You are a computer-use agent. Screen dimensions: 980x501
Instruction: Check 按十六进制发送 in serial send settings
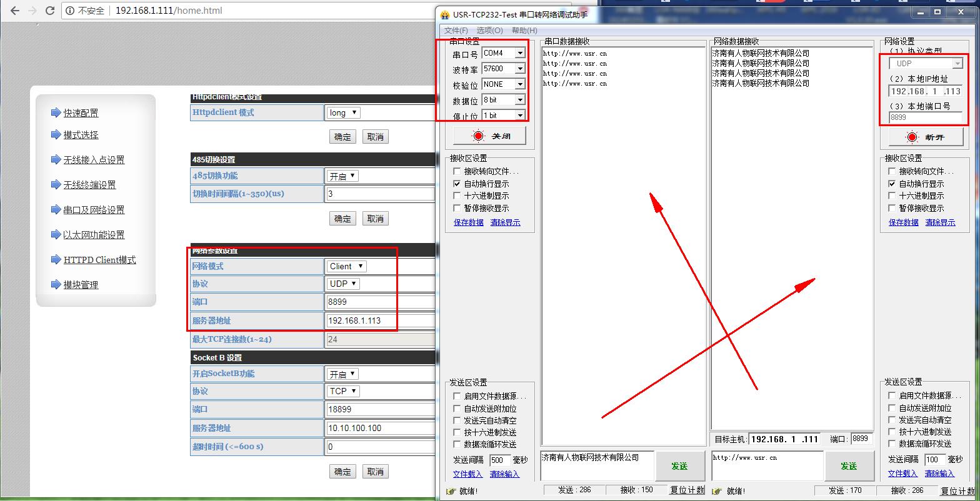[x=457, y=432]
